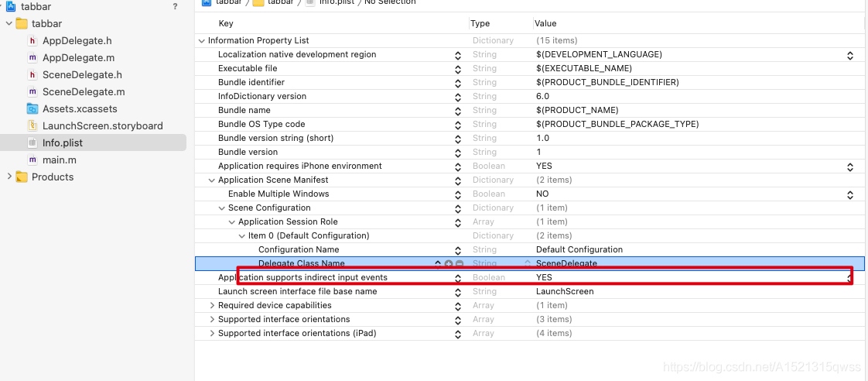The image size is (868, 381).
Task: Open Assets.xcassets in the navigator
Action: 80,108
